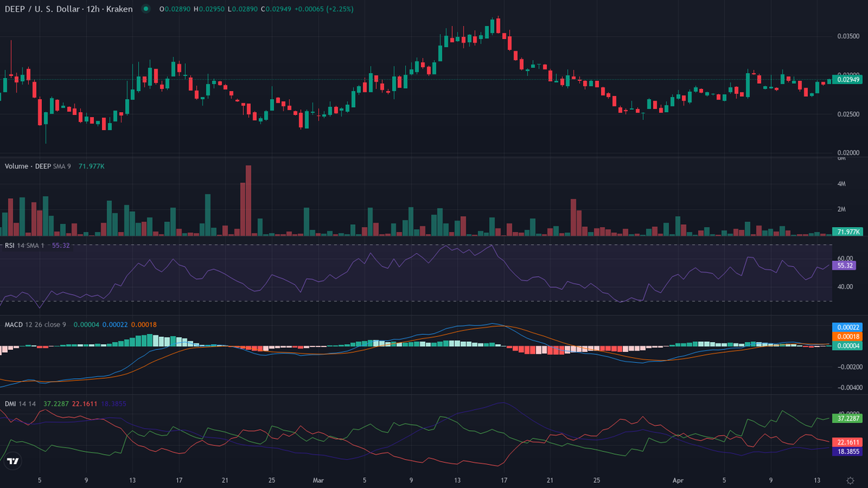The width and height of the screenshot is (868, 488).
Task: Click the 55.32 value beside the RSI label
Action: 61,246
